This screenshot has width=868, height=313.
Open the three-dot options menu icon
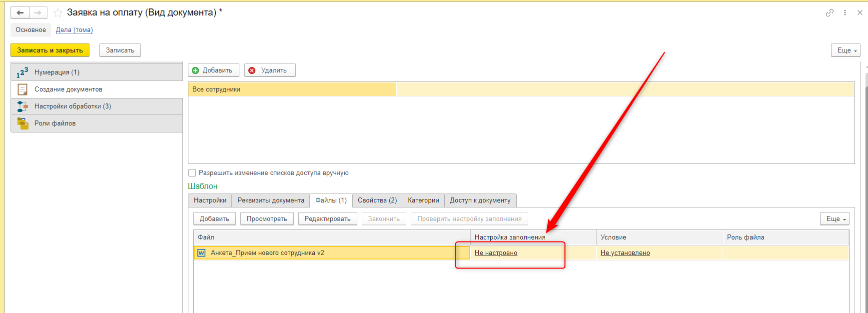(845, 12)
